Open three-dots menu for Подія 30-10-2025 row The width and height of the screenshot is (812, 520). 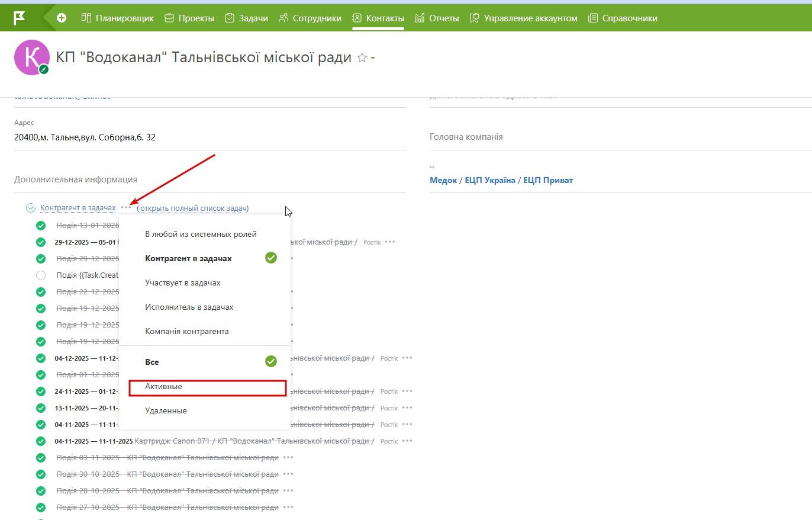[288, 474]
